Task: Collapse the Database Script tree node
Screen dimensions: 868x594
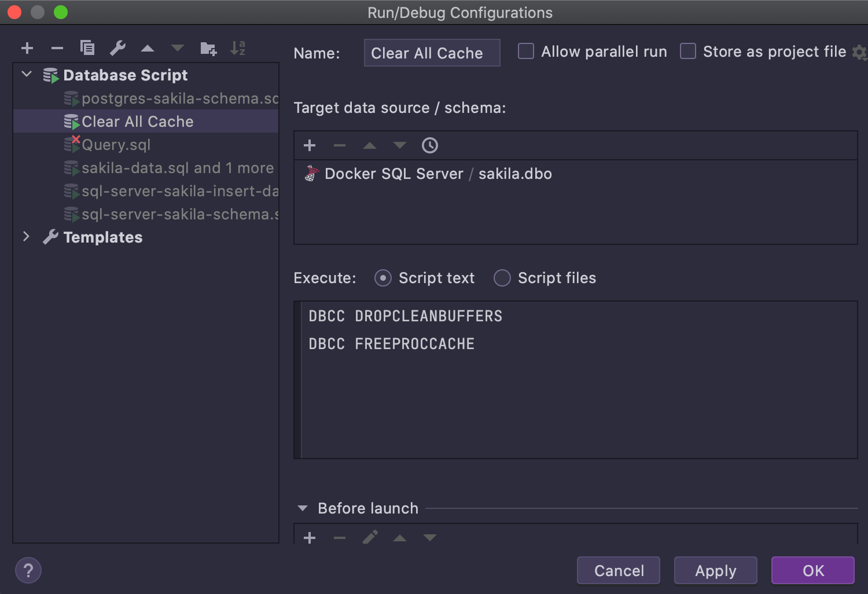Action: [x=27, y=74]
